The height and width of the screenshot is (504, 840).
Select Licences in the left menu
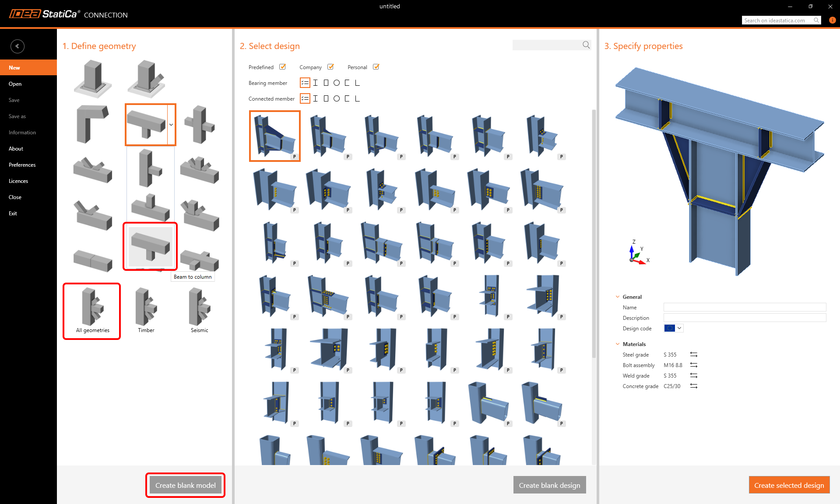tap(18, 181)
